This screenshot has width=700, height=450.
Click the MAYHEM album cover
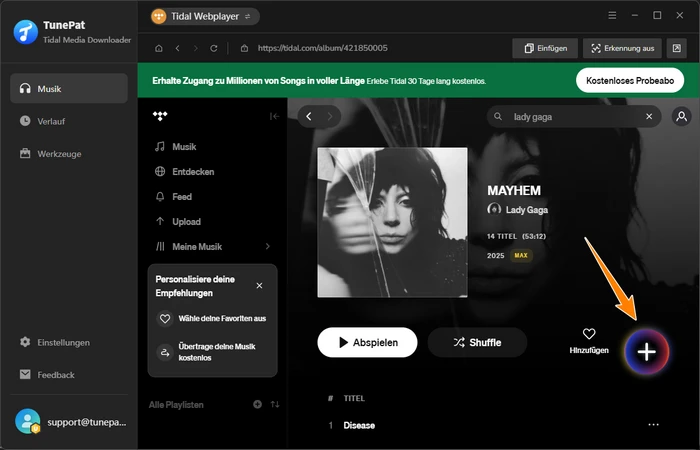click(x=392, y=222)
